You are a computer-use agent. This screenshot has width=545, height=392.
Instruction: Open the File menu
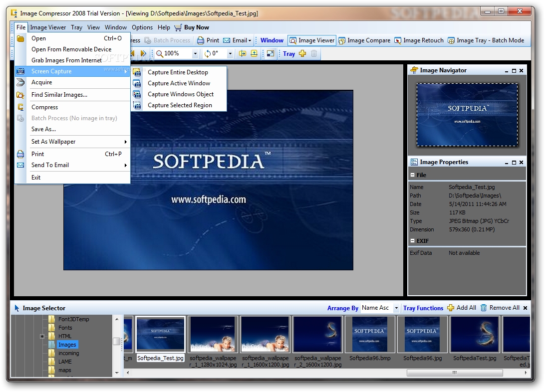click(21, 27)
